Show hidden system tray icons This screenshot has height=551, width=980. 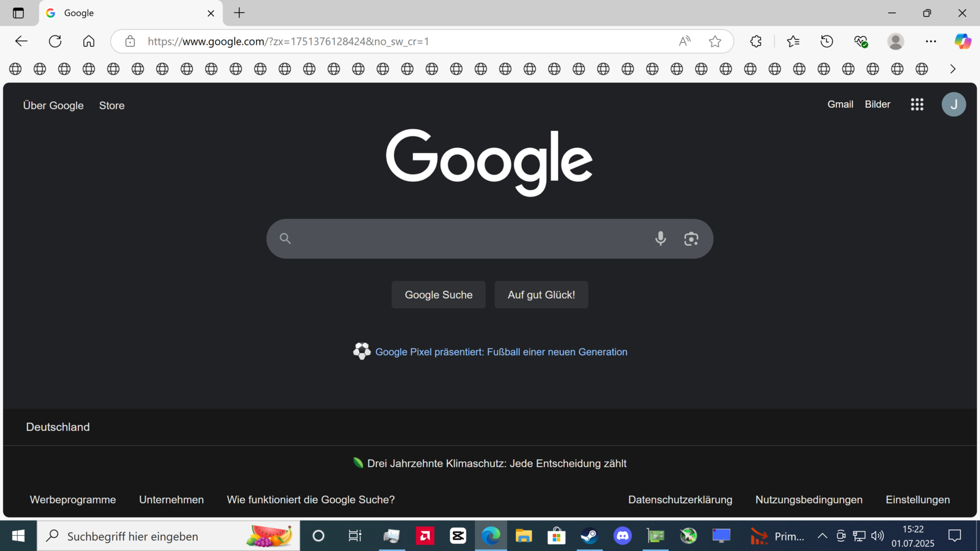(822, 536)
